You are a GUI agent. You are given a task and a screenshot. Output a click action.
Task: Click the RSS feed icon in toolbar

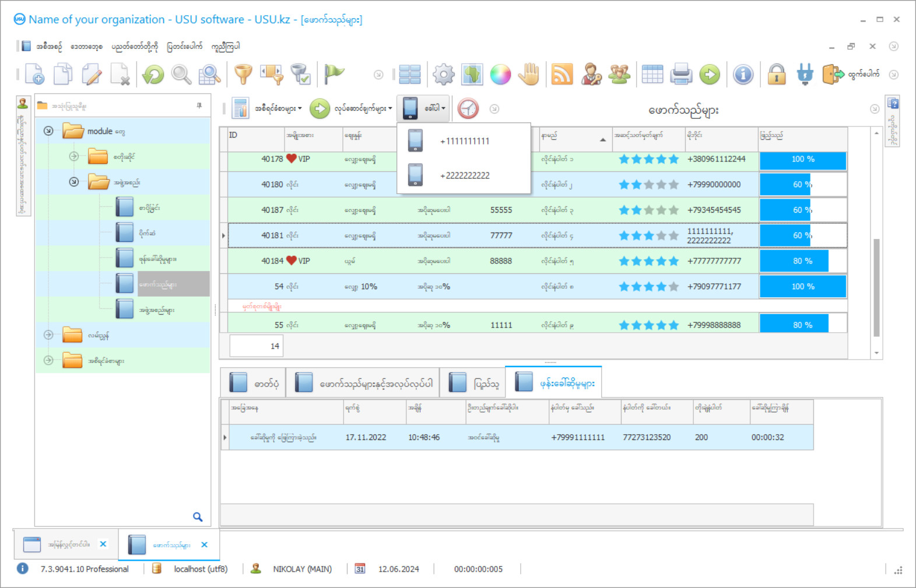click(561, 75)
